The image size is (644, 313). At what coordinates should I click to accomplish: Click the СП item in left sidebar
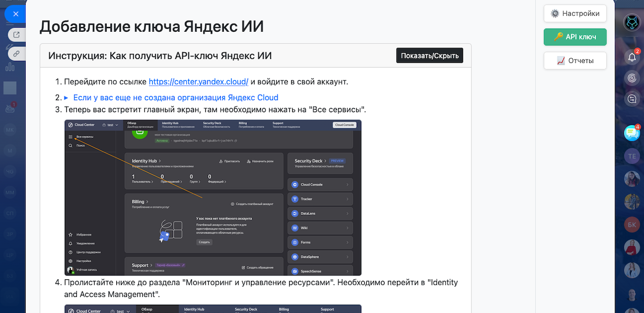(10, 214)
